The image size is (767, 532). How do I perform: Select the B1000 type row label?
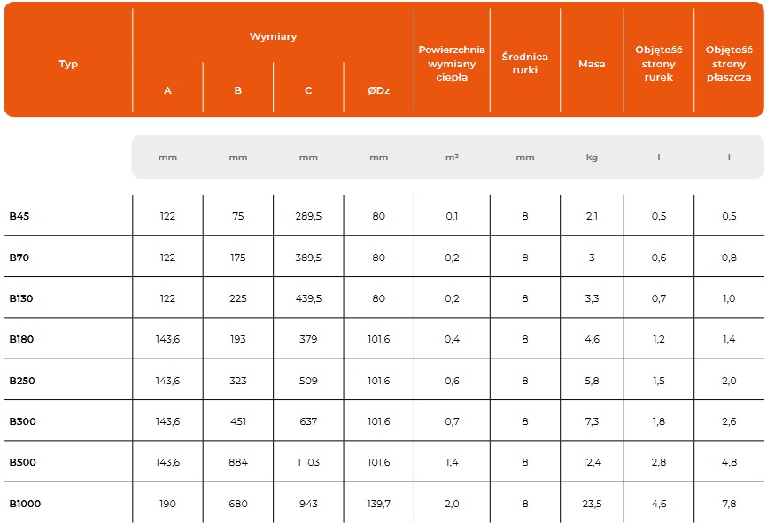25,504
